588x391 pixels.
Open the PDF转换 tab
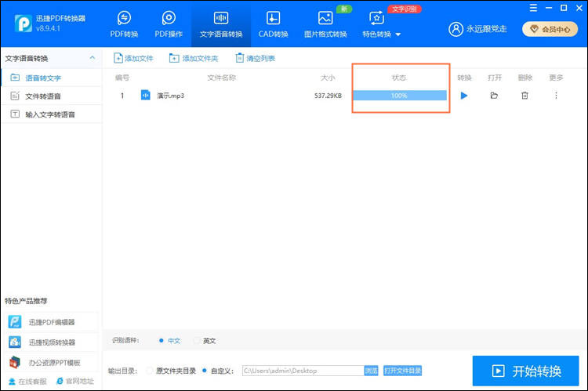(124, 25)
